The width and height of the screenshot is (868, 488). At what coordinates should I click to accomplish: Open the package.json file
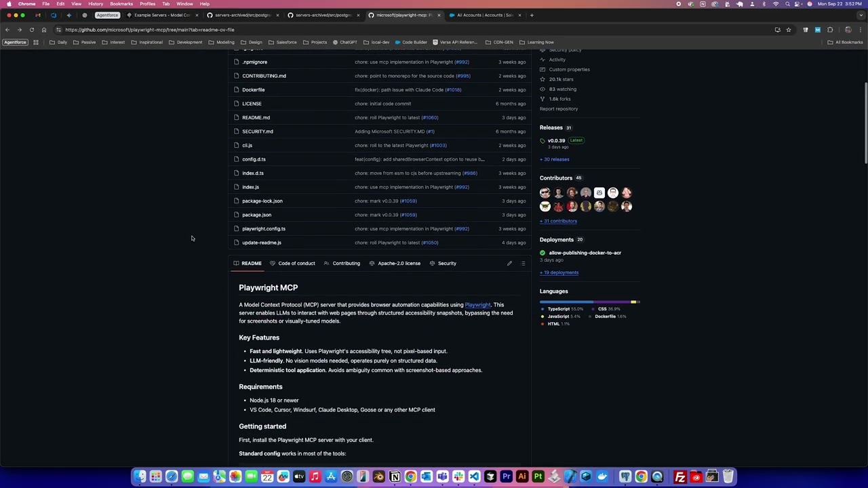256,215
